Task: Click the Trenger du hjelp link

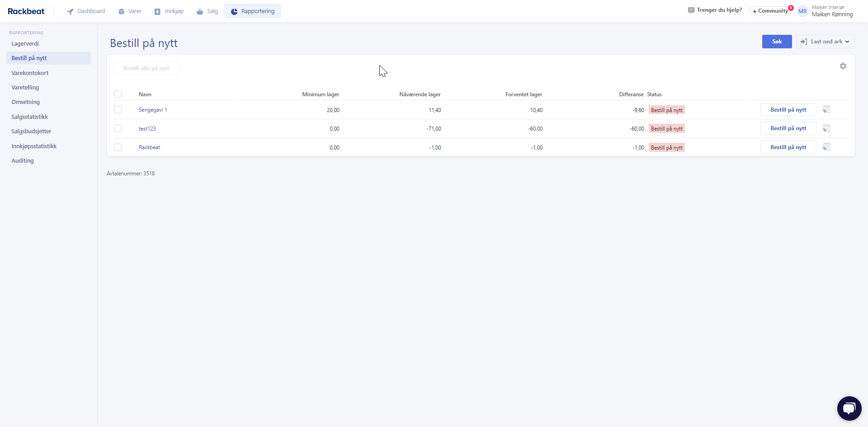Action: pos(718,9)
